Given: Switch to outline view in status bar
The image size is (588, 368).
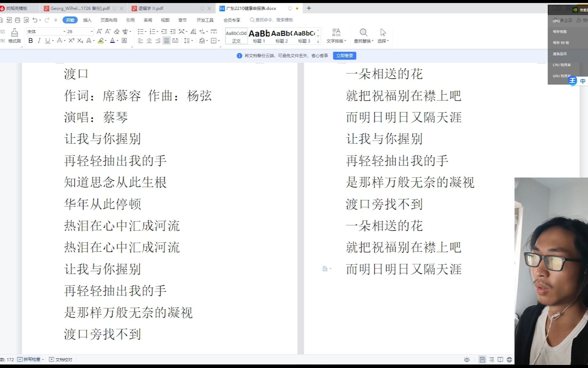Looking at the screenshot, I should point(491,359).
